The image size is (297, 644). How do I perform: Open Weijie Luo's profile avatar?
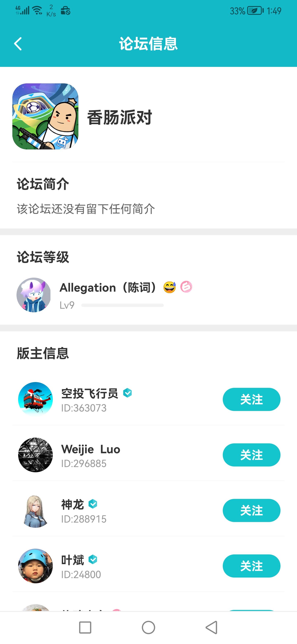[35, 455]
